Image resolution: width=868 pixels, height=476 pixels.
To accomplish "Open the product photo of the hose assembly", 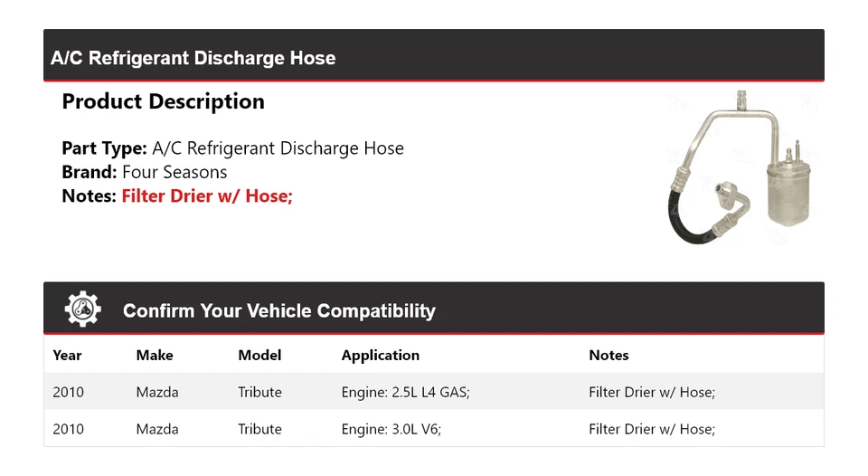I will 741,169.
